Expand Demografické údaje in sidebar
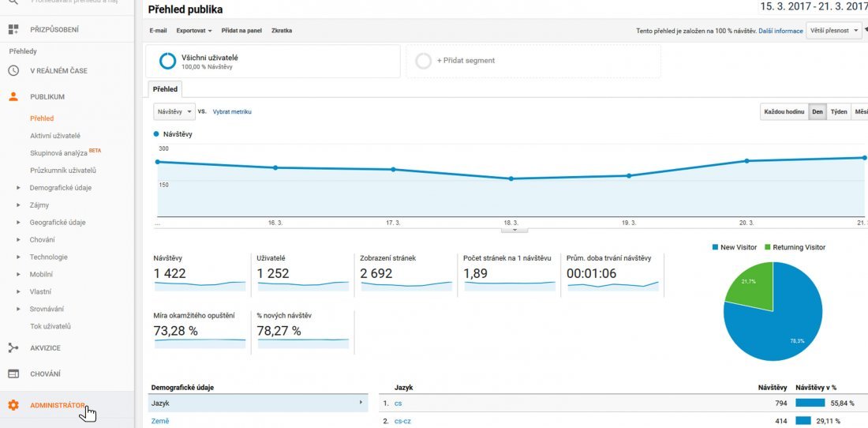The width and height of the screenshot is (868, 428). [60, 188]
